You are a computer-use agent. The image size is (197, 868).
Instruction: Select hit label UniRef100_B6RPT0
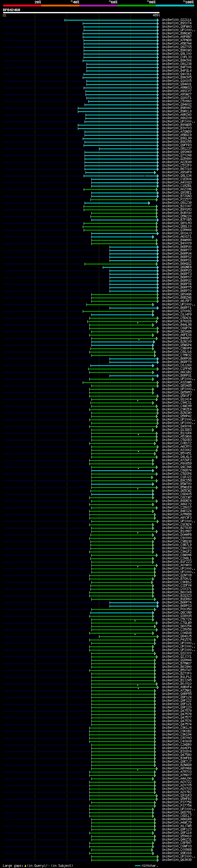pos(176,291)
